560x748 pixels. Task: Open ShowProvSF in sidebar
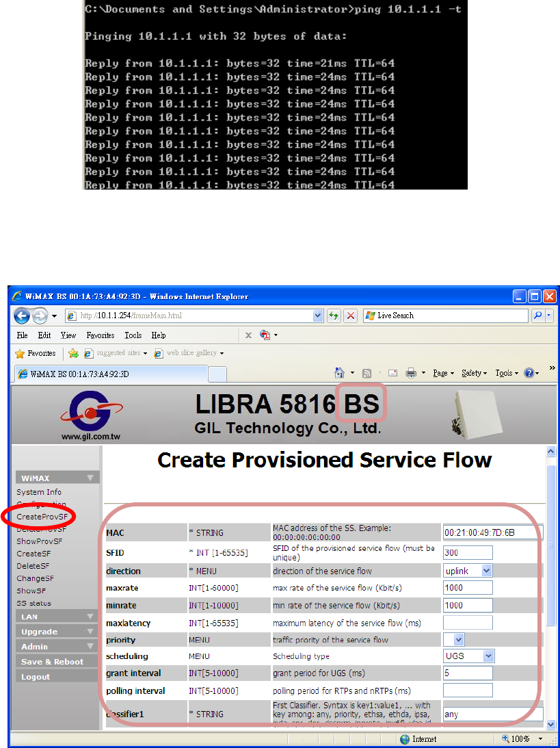pyautogui.click(x=39, y=541)
